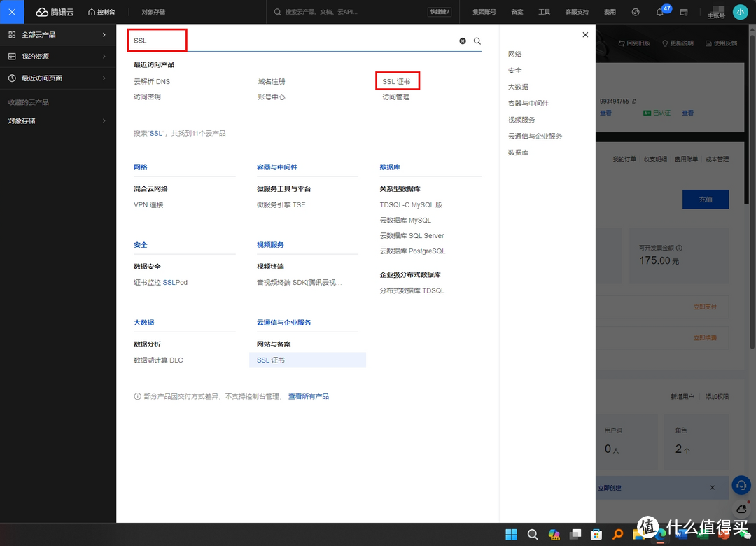Jump to 容器与中间件 in right index
Viewport: 756px width, 546px height.
tap(528, 103)
